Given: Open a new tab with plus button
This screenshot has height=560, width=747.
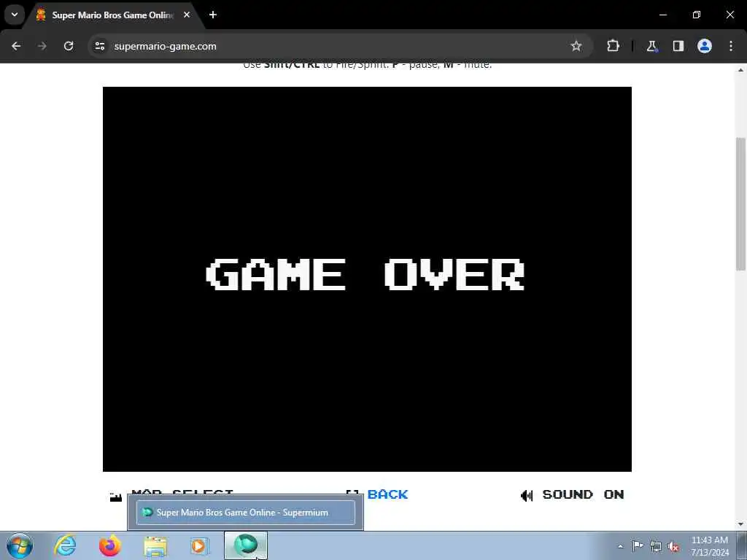Looking at the screenshot, I should pyautogui.click(x=213, y=15).
